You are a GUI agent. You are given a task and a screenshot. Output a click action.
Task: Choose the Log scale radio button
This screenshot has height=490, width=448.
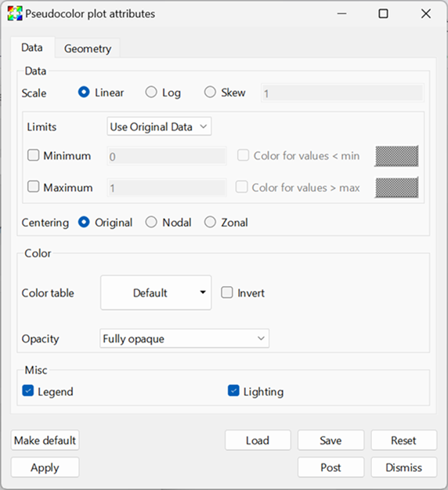tap(151, 93)
